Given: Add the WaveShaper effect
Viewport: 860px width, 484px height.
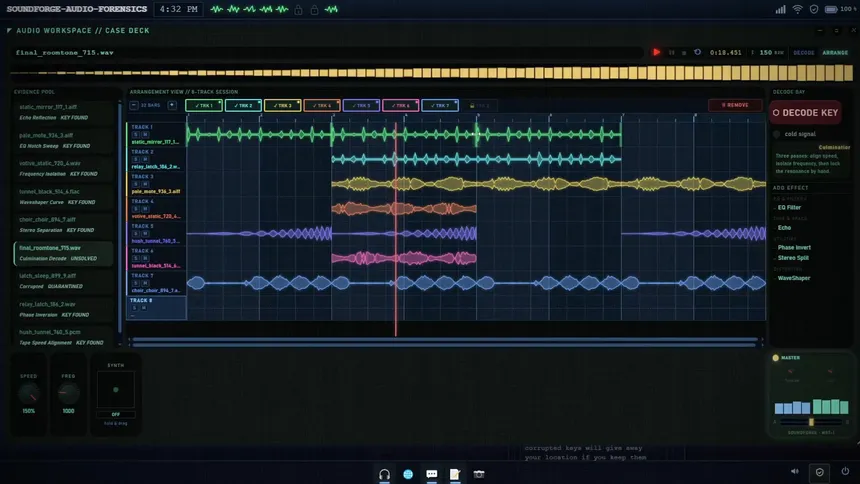Looking at the screenshot, I should pos(794,278).
